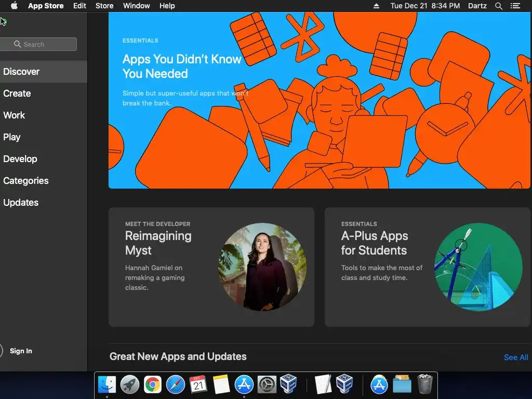Screen dimensions: 532x399
Task: Open the Reimagining Myst story card
Action: [211, 267]
